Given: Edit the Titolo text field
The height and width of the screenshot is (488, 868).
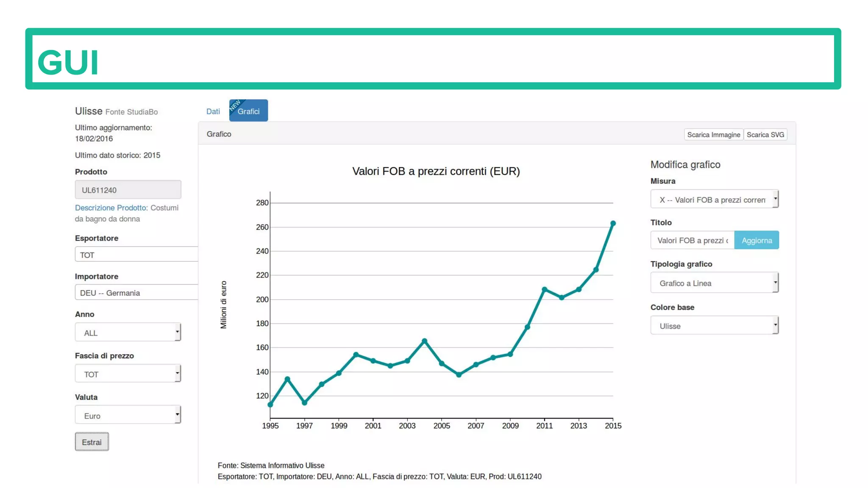Looking at the screenshot, I should tap(692, 240).
